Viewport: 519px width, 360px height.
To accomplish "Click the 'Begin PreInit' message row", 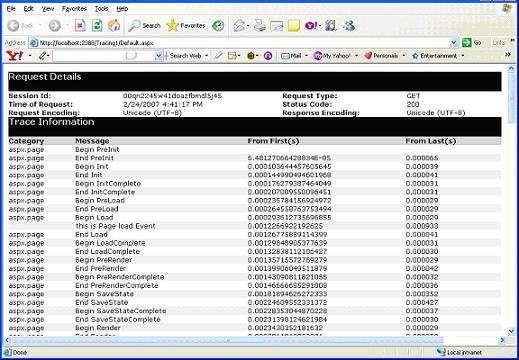I will click(97, 150).
